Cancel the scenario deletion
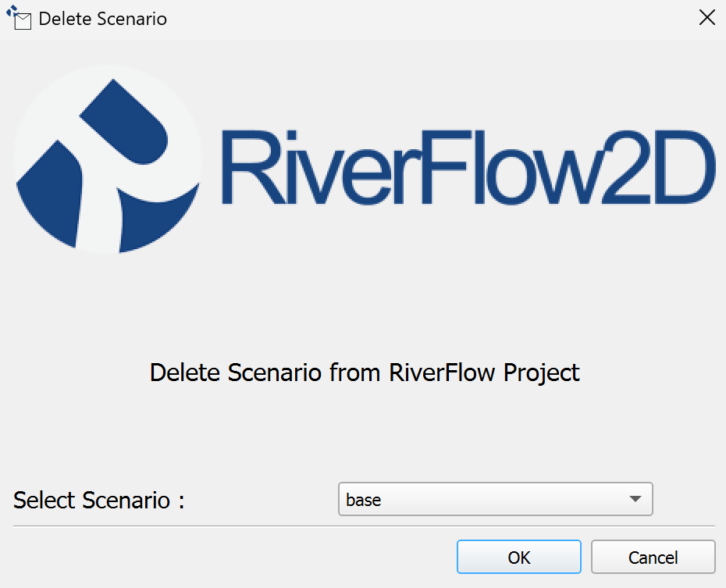The width and height of the screenshot is (726, 588). click(x=653, y=558)
